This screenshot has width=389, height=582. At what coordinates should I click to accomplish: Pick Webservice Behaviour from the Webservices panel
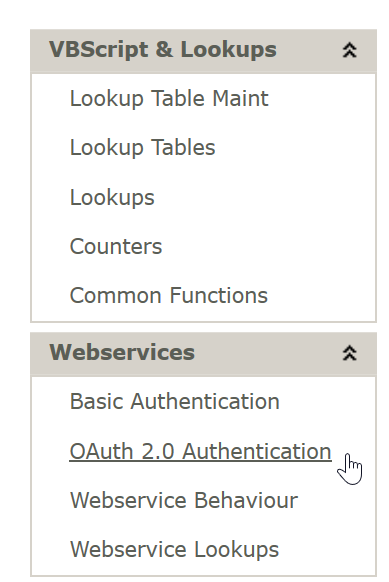(184, 500)
